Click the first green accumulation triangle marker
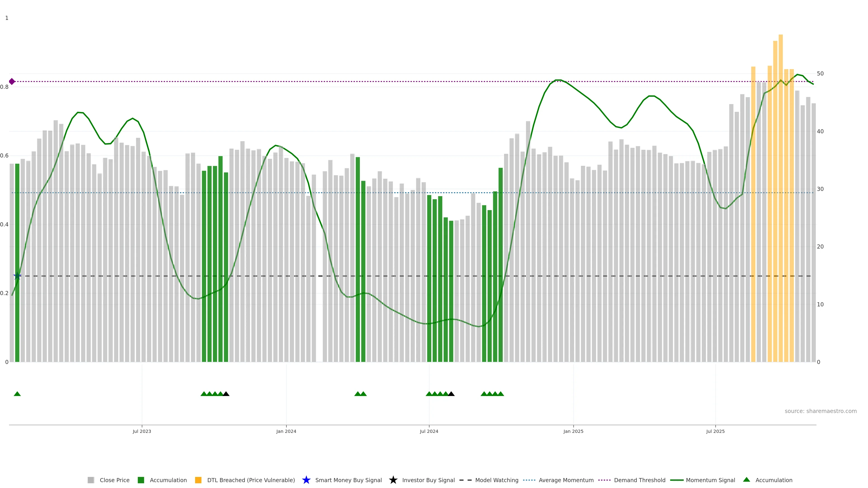The width and height of the screenshot is (868, 488). click(x=17, y=394)
